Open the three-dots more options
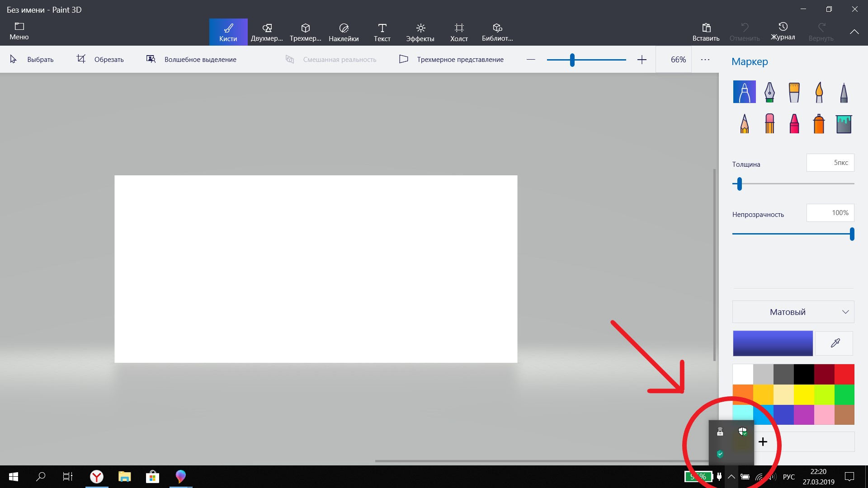The width and height of the screenshot is (868, 488). coord(705,59)
